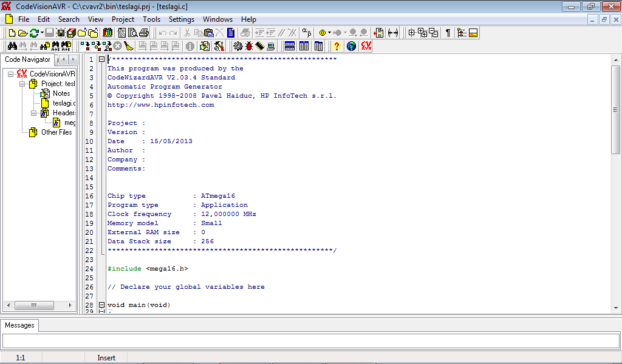Collapse the Project tree node

(x=22, y=84)
